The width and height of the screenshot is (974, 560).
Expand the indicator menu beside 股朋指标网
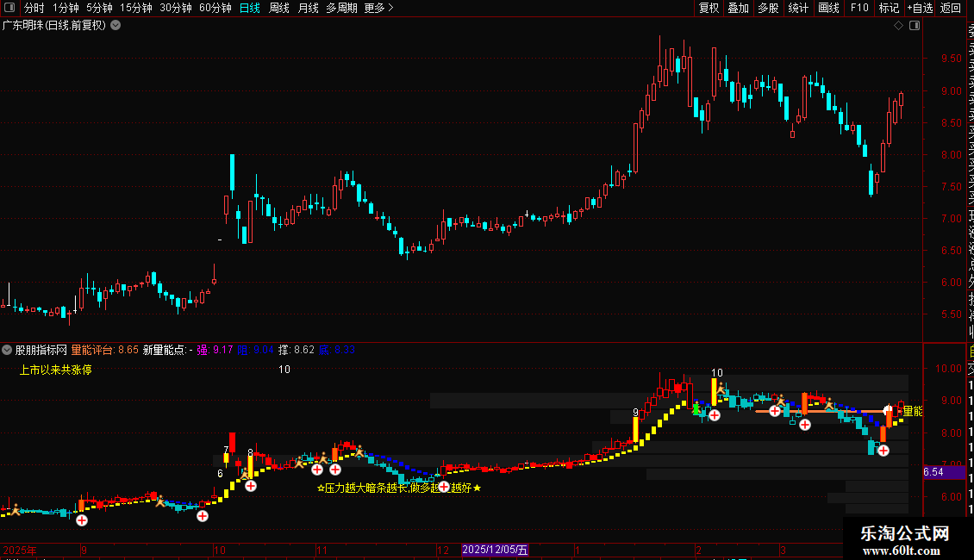[x=7, y=350]
